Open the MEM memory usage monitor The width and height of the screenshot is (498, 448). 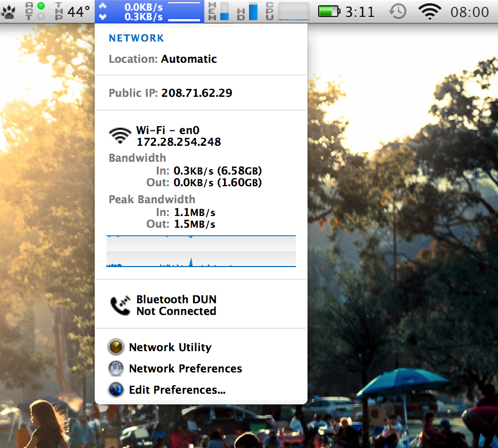pyautogui.click(x=219, y=12)
